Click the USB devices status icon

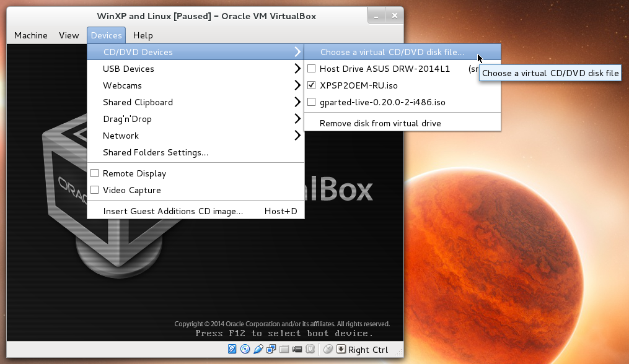(x=258, y=349)
